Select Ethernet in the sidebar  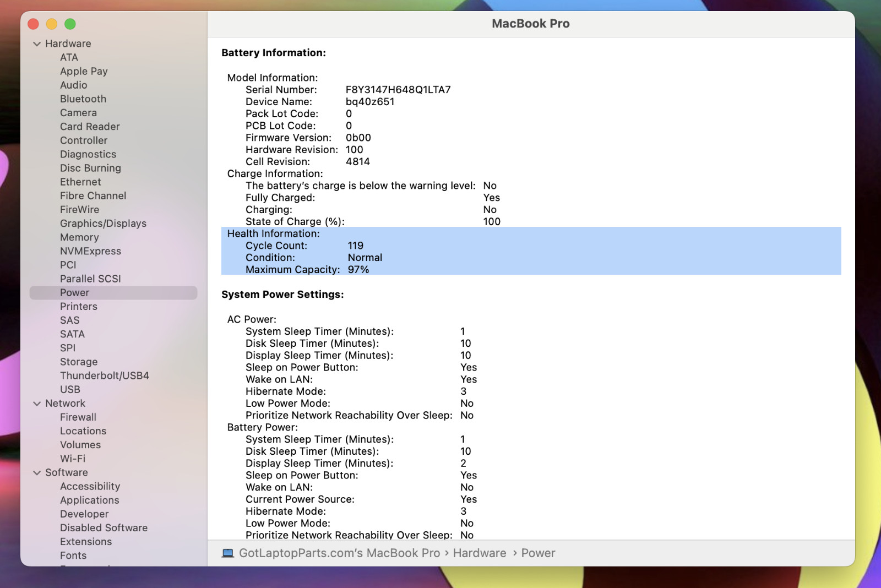[80, 182]
